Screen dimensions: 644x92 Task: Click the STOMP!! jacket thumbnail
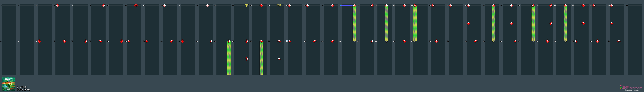[x=8, y=84]
